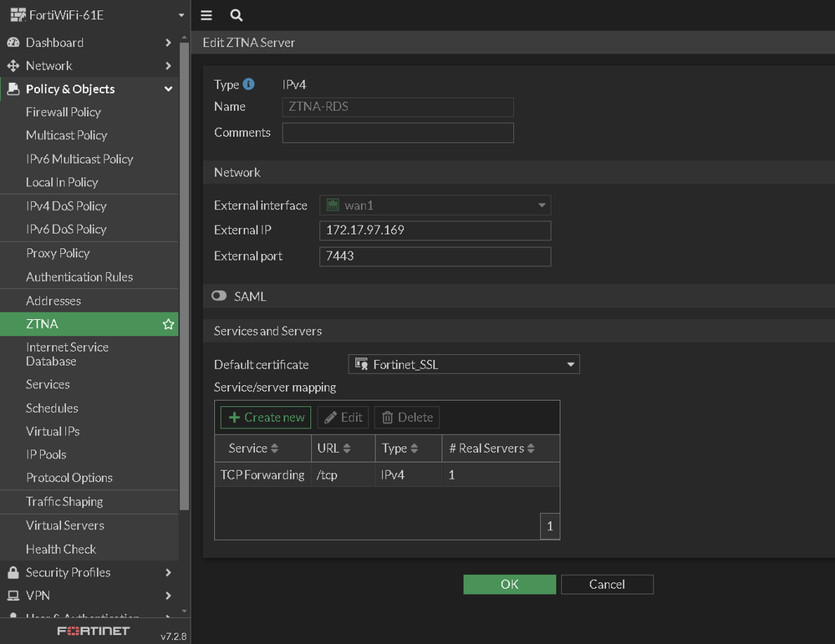Select Virtual IPs menu item
This screenshot has height=644, width=835.
(53, 431)
